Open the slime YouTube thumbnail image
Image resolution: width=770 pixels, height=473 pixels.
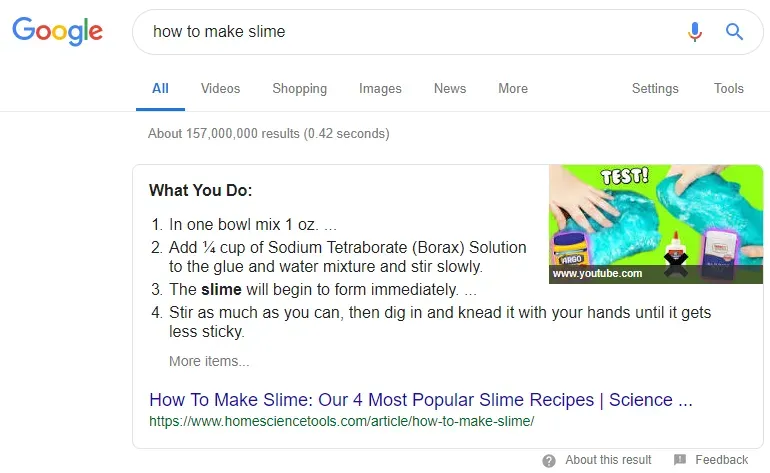[656, 224]
